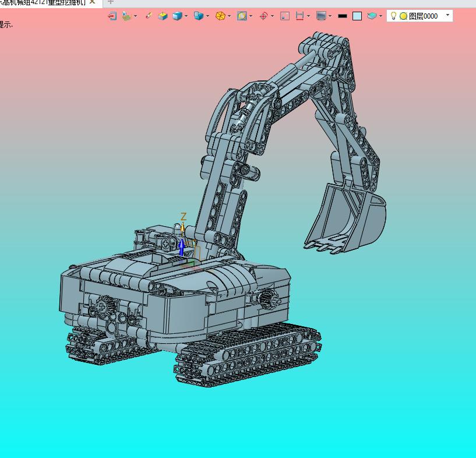Click the black line color swatch
The image size is (476, 458).
coord(343,16)
